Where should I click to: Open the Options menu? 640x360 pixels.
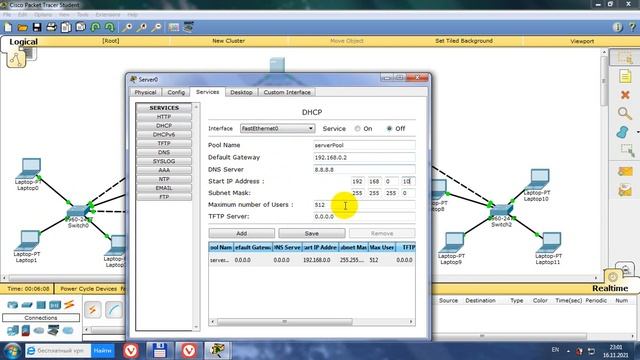click(x=43, y=15)
